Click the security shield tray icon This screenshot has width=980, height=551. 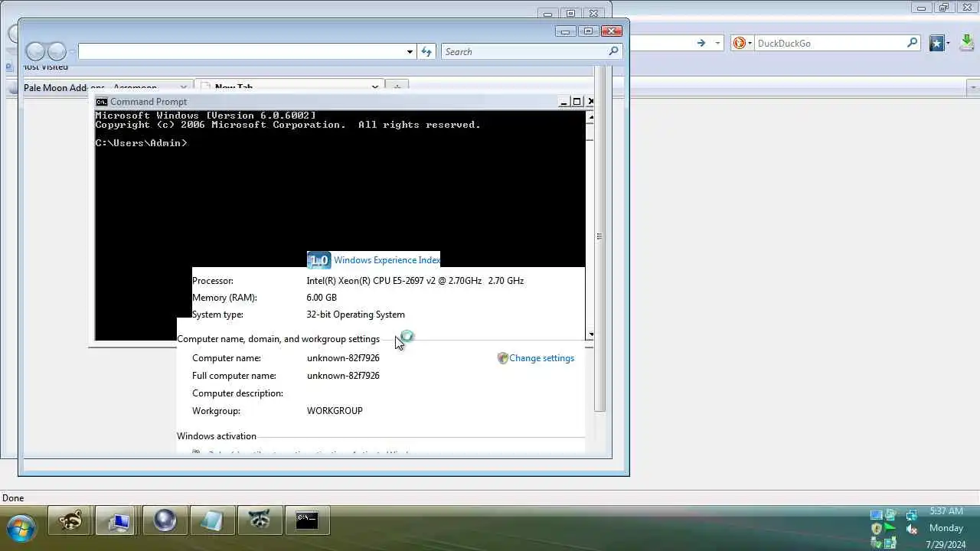877,529
